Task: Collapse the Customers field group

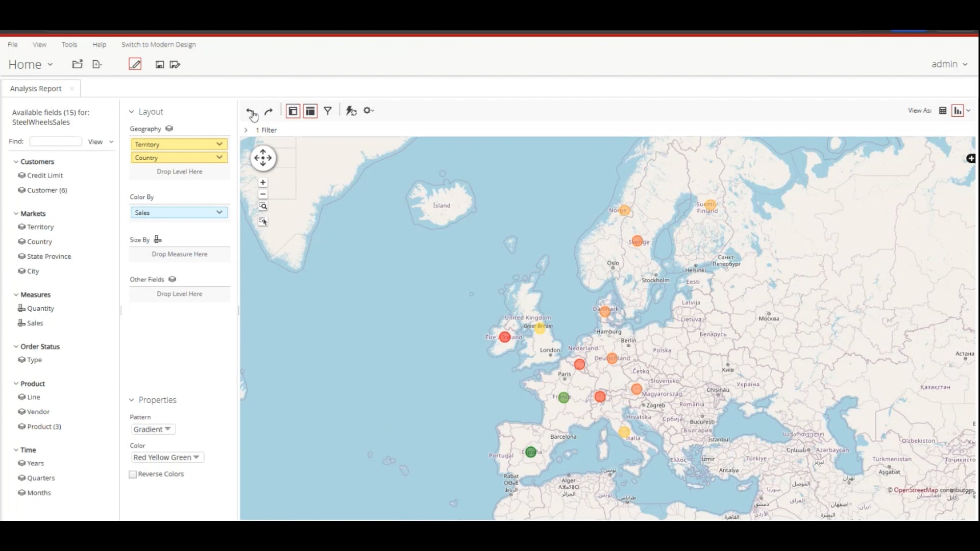Action: [x=16, y=162]
